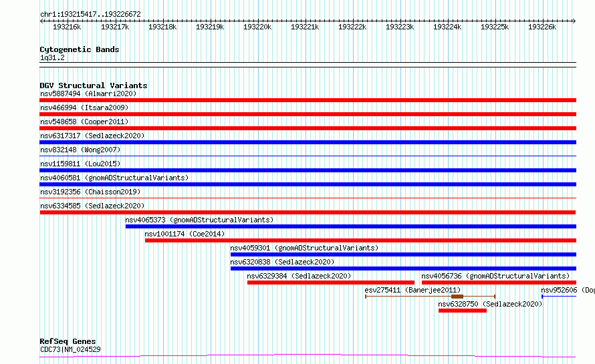Click the nsv548658 (Cooper2011) red bar

point(308,128)
